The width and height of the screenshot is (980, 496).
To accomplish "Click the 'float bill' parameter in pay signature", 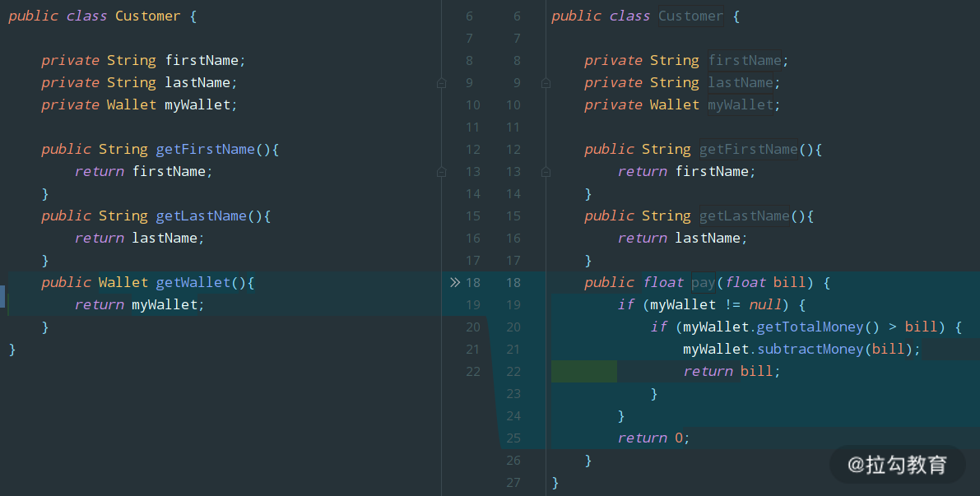I will click(765, 282).
